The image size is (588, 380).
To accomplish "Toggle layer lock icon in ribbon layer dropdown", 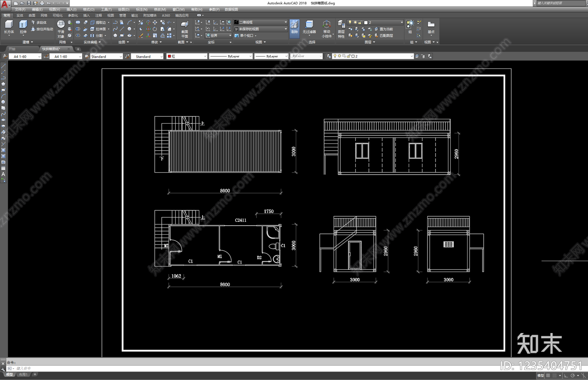I will pyautogui.click(x=360, y=22).
